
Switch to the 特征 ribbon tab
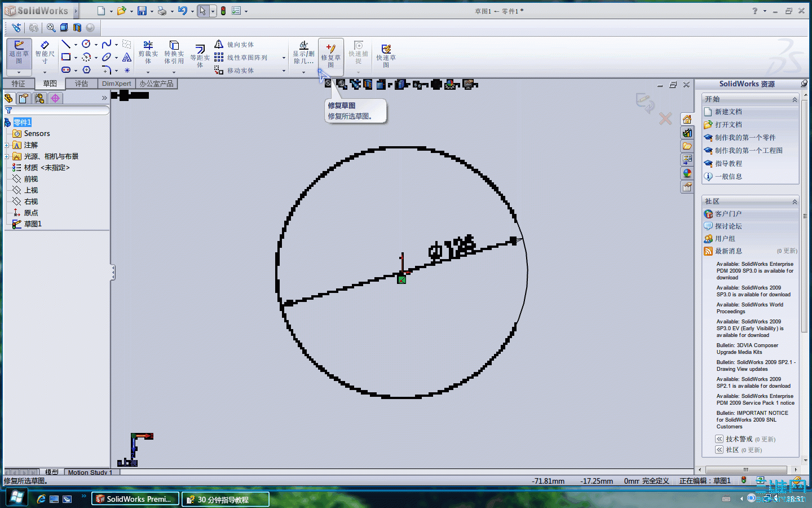point(18,84)
